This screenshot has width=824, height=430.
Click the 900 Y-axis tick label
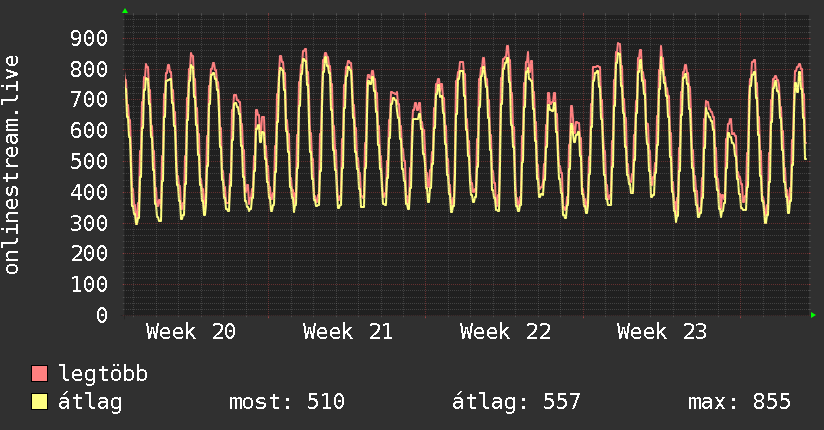89,38
